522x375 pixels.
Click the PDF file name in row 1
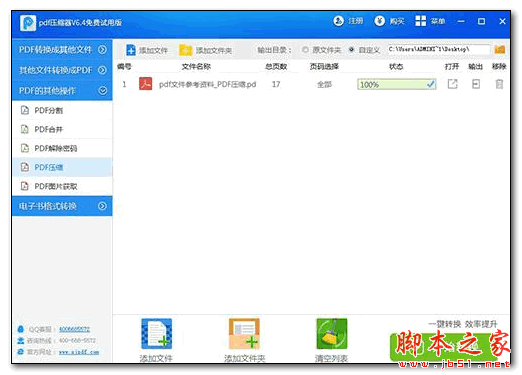[x=207, y=84]
